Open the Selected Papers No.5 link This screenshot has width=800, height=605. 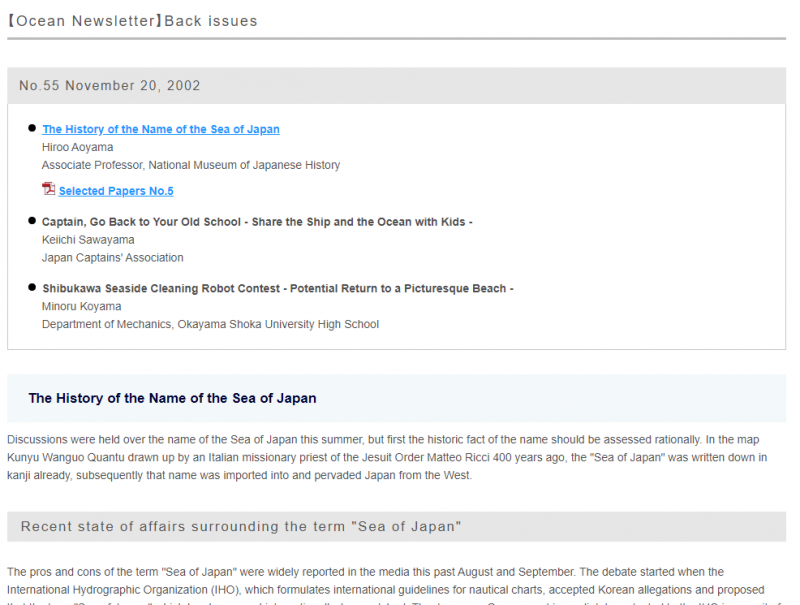point(116,191)
